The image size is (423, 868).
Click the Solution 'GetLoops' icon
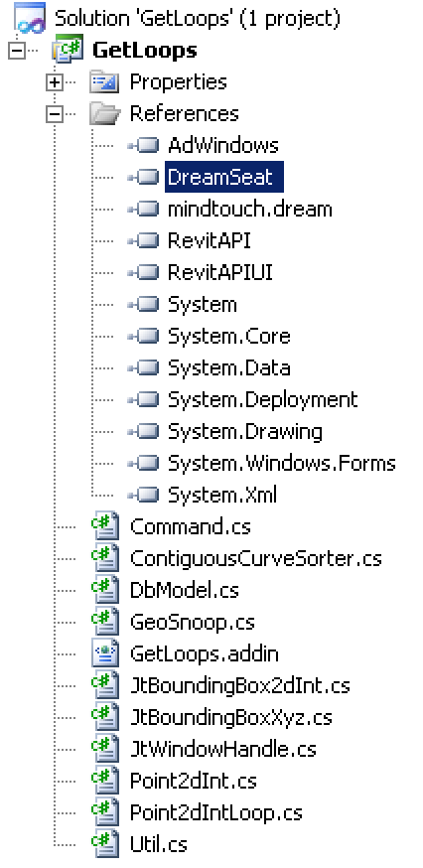click(x=30, y=18)
